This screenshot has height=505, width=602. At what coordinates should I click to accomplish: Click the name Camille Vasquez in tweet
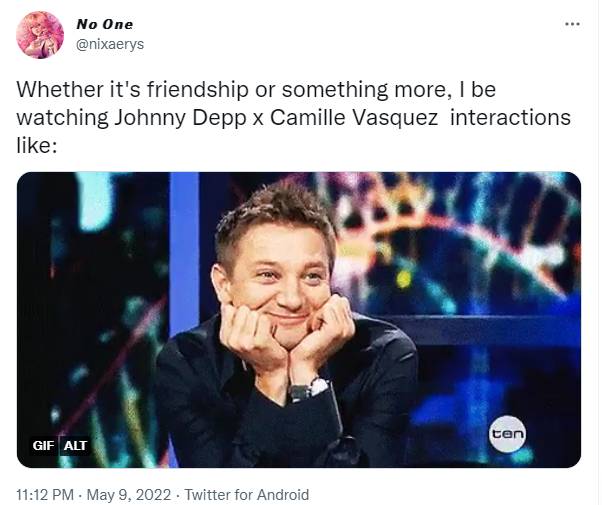tap(354, 118)
